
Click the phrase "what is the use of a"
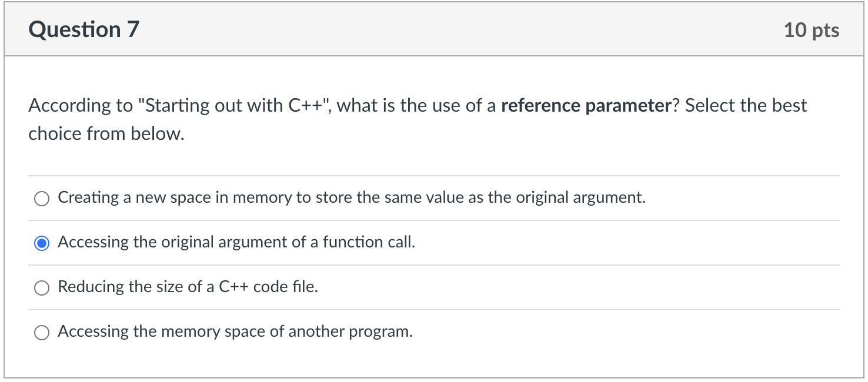pyautogui.click(x=416, y=106)
